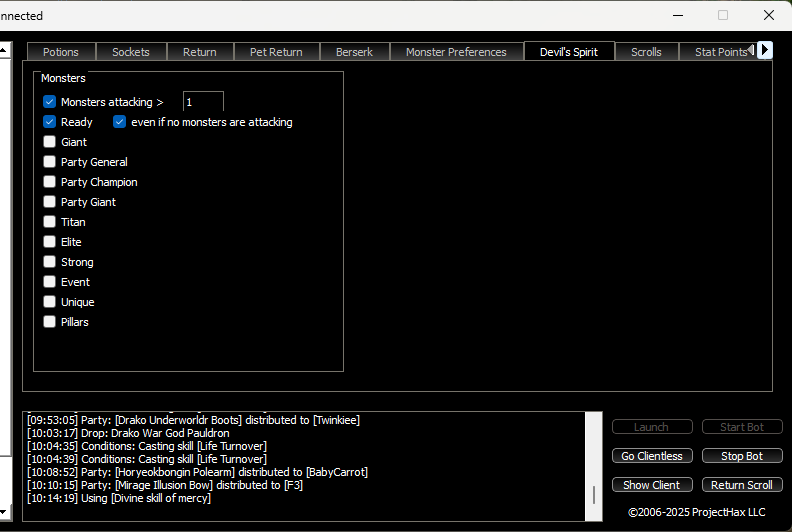Enable the Giant monster checkbox
The height and width of the screenshot is (532, 792).
(50, 142)
